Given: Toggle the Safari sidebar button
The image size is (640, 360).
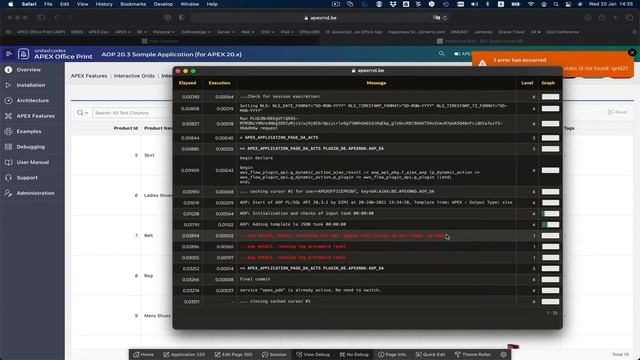Looking at the screenshot, I should click(41, 18).
